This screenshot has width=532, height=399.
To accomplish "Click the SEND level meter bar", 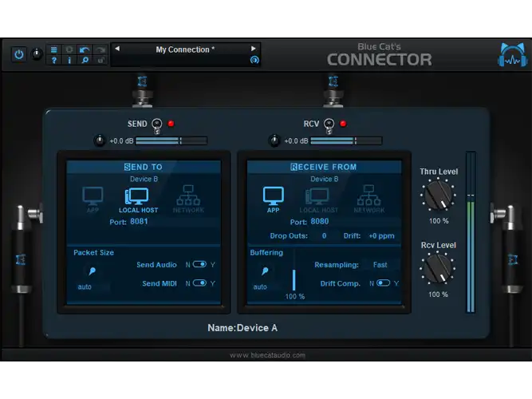I will pyautogui.click(x=171, y=141).
